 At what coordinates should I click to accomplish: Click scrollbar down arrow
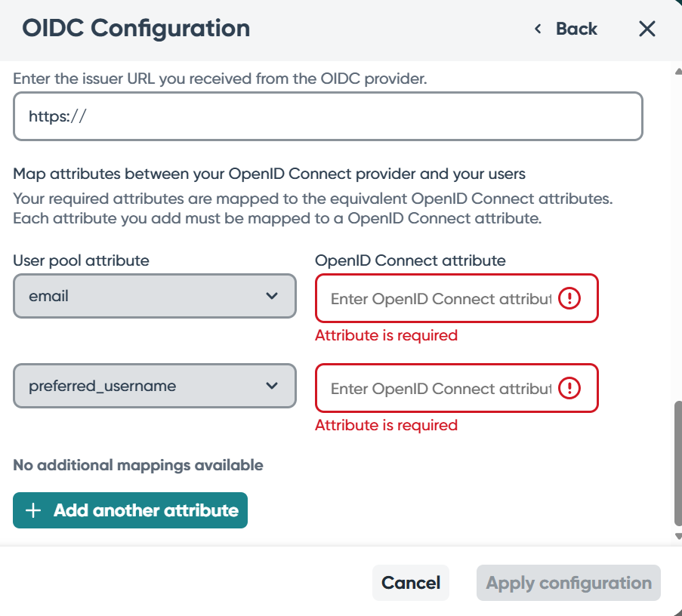[x=677, y=535]
